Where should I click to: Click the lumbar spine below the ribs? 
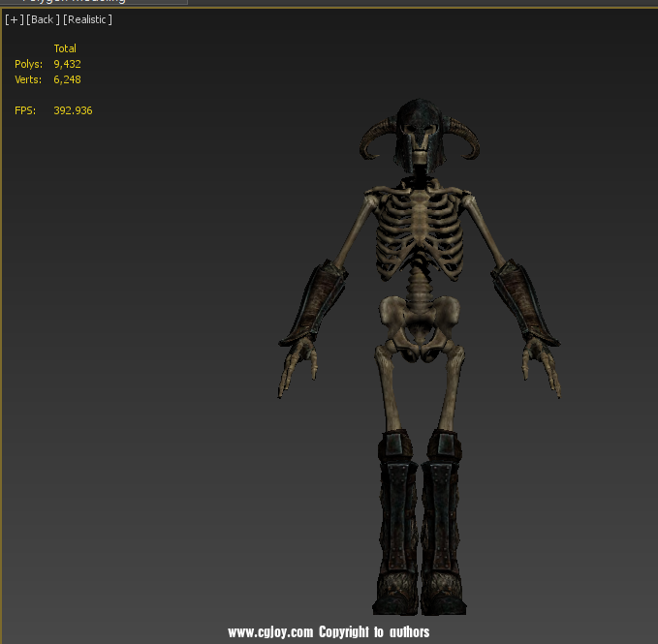point(419,283)
